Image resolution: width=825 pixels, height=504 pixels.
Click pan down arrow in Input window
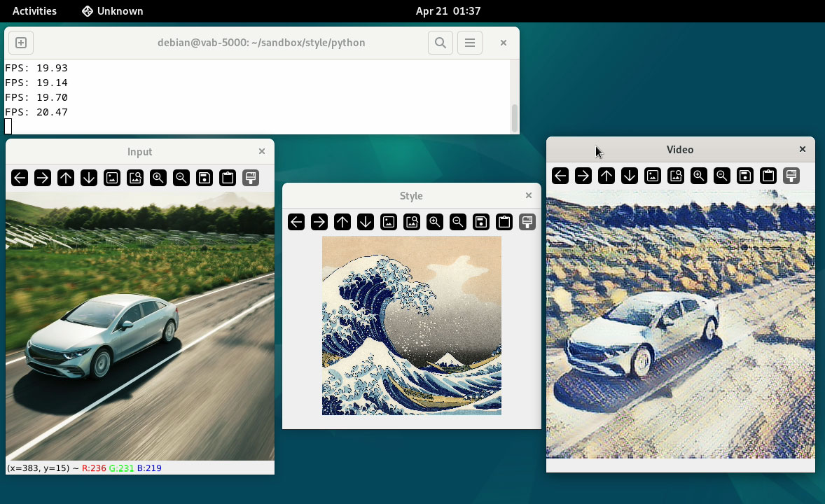point(89,178)
